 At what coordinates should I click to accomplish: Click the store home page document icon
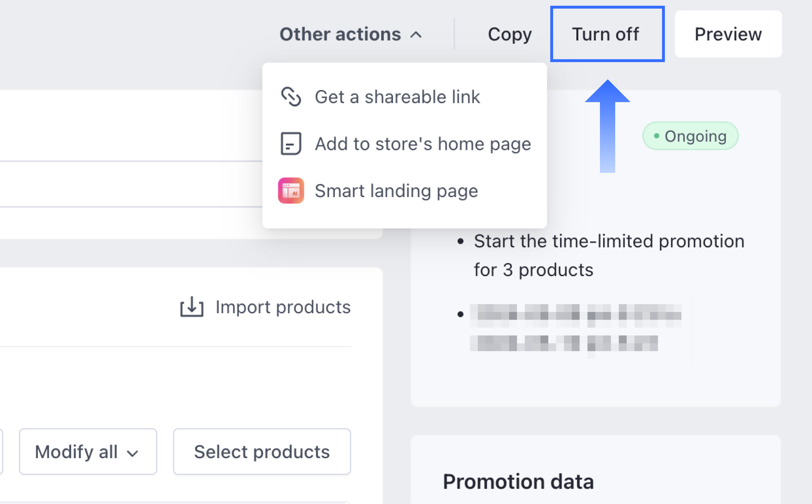(291, 144)
